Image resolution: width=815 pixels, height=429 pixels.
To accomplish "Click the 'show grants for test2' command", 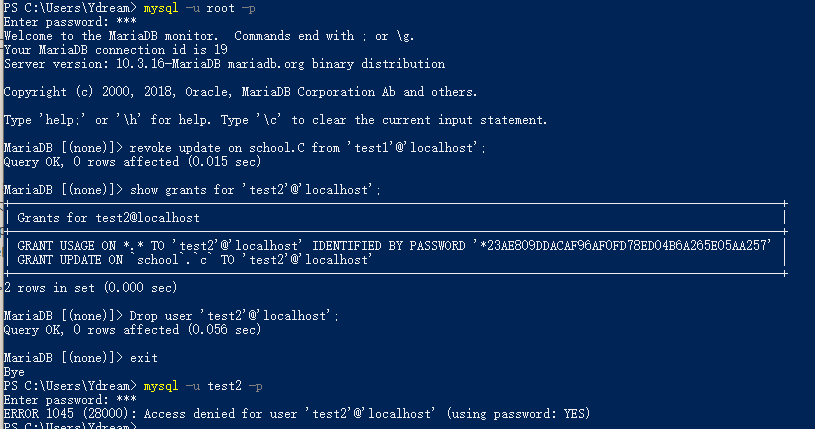I will pos(255,190).
